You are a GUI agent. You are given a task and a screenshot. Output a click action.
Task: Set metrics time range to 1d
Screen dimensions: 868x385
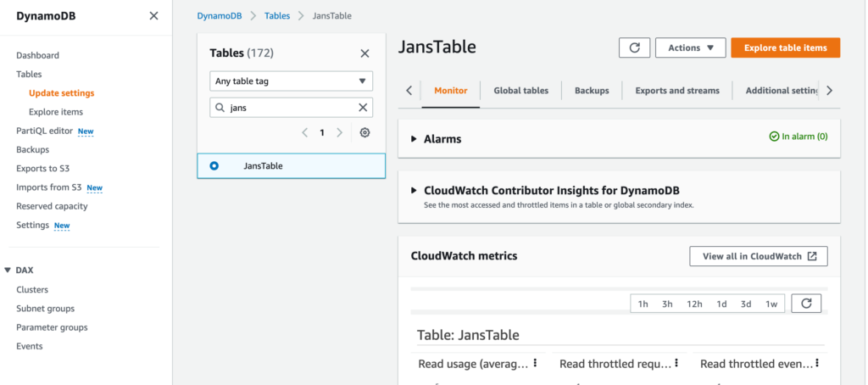(x=721, y=304)
